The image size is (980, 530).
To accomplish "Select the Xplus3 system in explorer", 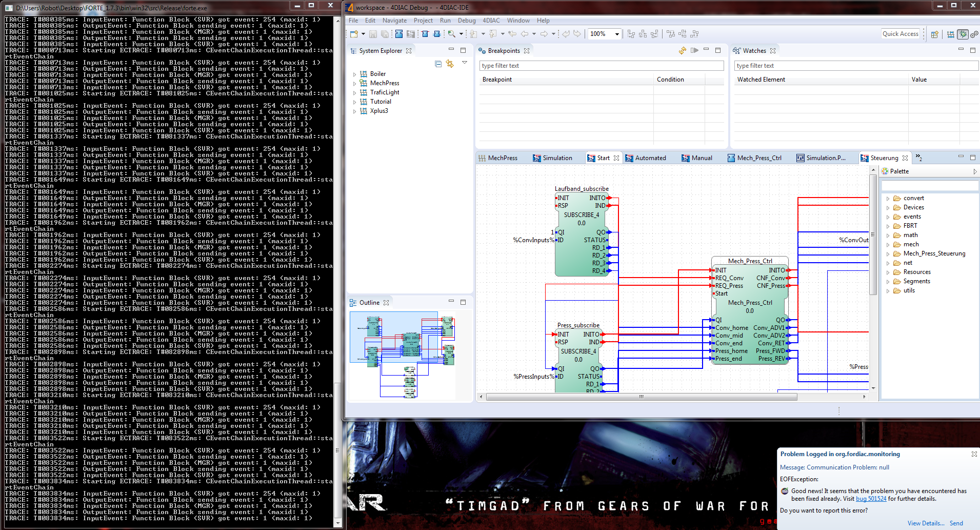I will pyautogui.click(x=379, y=111).
